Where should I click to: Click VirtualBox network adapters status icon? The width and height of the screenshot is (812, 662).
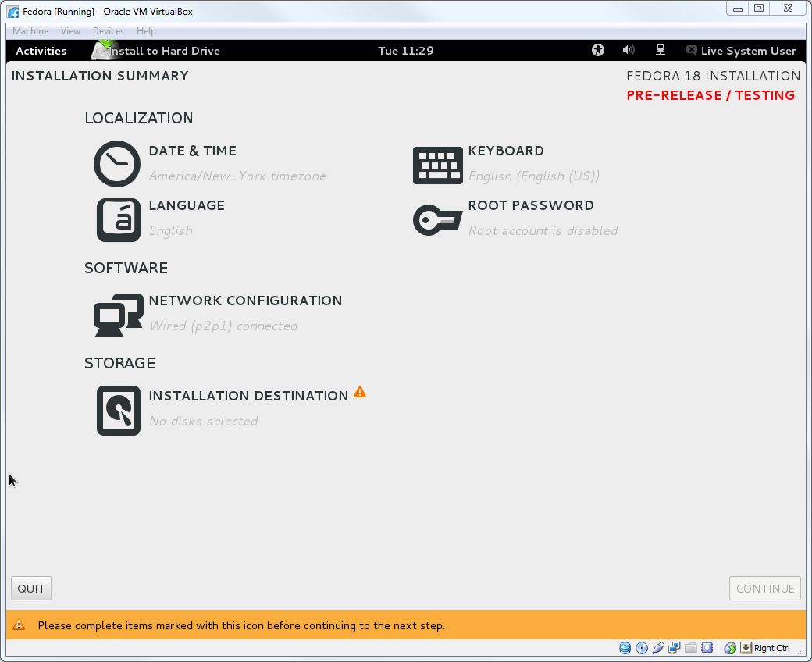(x=675, y=647)
